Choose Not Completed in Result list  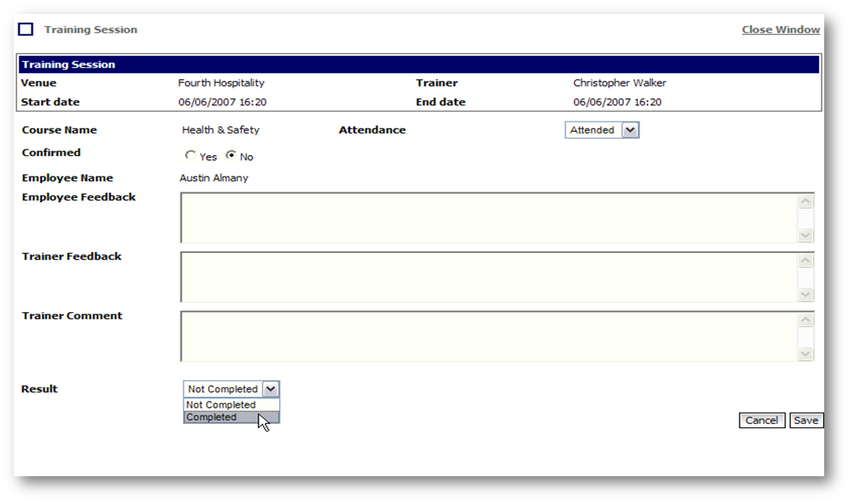(x=221, y=405)
